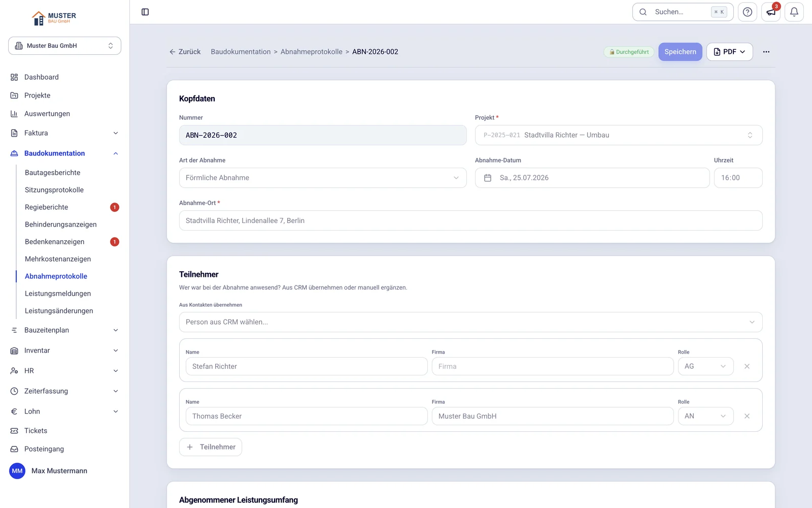
Task: Click the Projekte folder icon
Action: click(x=14, y=96)
